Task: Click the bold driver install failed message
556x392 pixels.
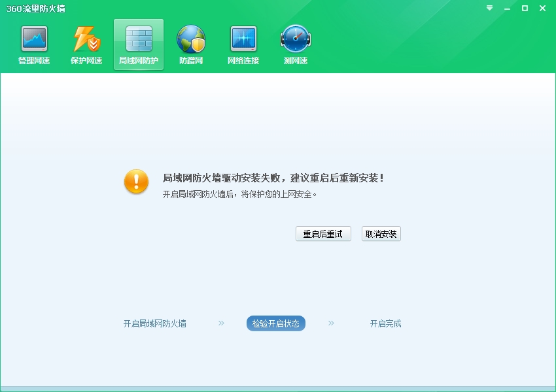Action: [273, 178]
